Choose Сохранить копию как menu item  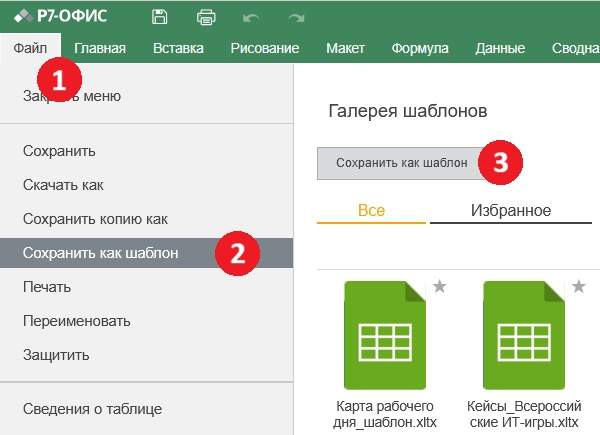click(x=147, y=219)
